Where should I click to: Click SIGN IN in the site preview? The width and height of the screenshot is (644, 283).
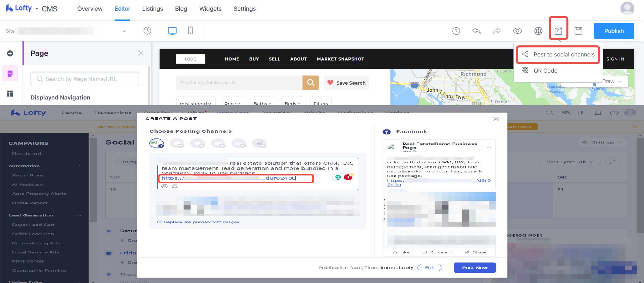coord(615,59)
